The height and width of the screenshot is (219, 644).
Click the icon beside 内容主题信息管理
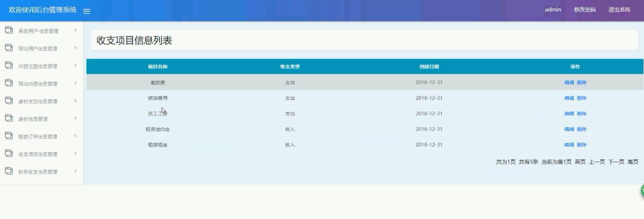[x=8, y=65]
